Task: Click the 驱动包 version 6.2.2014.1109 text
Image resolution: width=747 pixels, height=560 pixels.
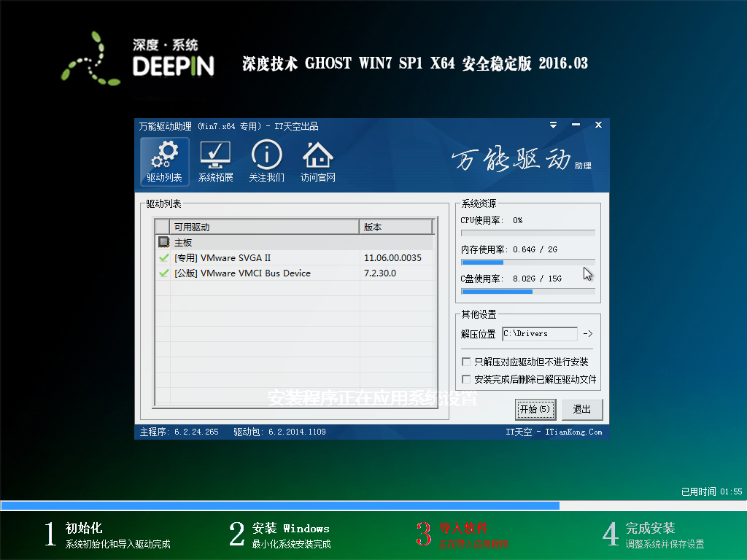Action: (279, 432)
